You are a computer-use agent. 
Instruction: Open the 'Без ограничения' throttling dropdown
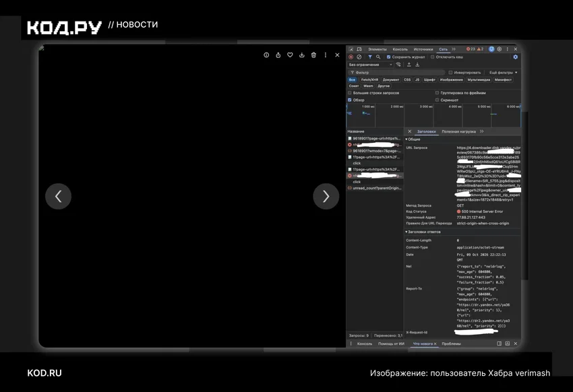point(371,65)
